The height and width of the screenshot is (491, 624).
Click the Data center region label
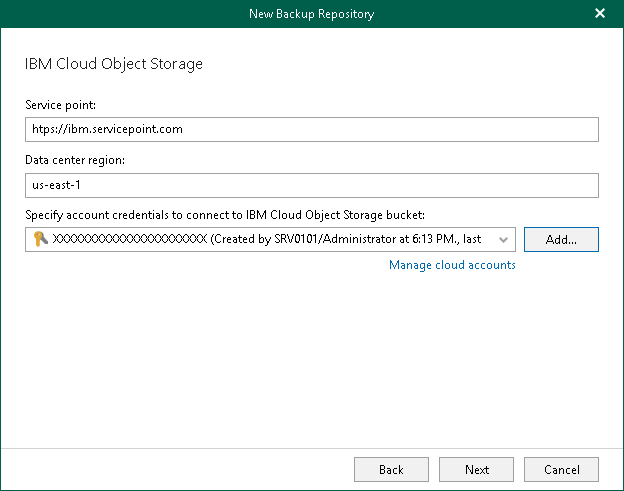point(75,160)
